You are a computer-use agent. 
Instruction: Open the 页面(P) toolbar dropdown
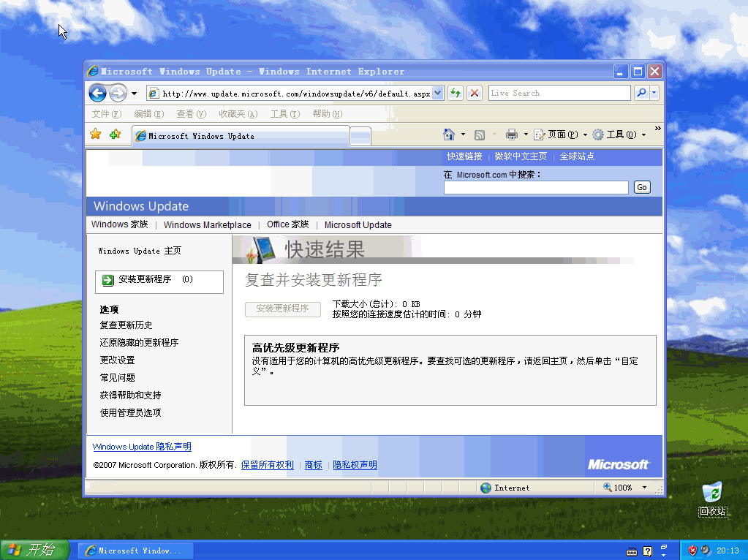pyautogui.click(x=561, y=135)
